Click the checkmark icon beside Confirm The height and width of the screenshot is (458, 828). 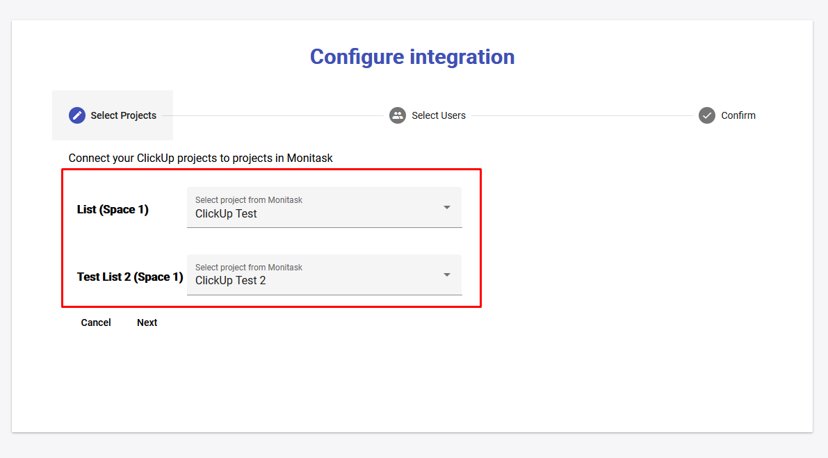pyautogui.click(x=707, y=115)
